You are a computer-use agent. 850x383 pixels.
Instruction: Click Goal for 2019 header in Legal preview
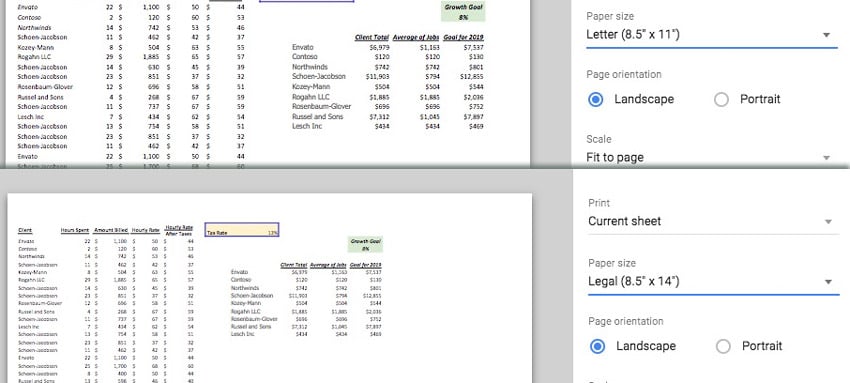tap(366, 265)
